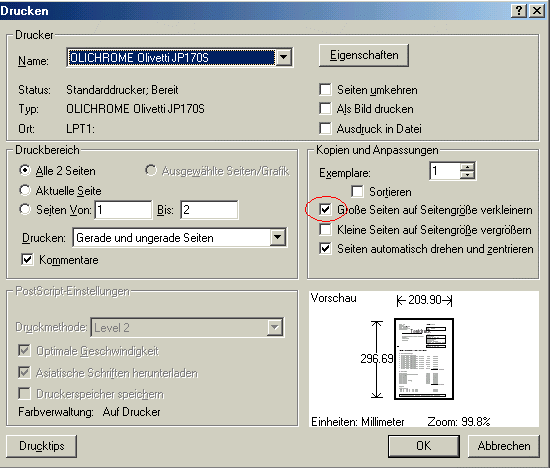Toggle Ausdruck in Datei checkbox
This screenshot has width=550, height=468.
point(325,128)
